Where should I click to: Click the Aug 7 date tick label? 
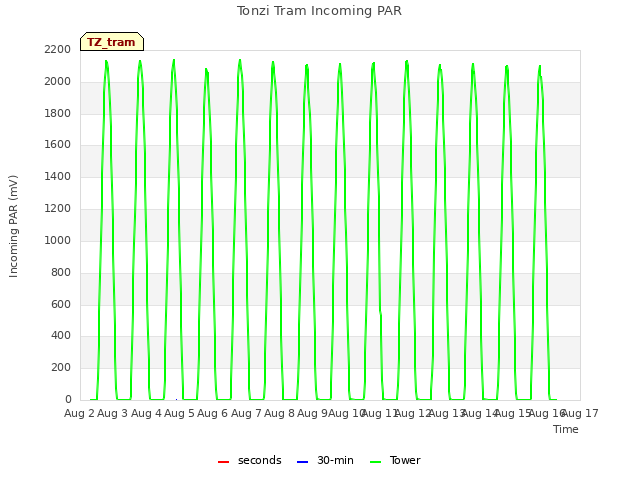tap(246, 413)
